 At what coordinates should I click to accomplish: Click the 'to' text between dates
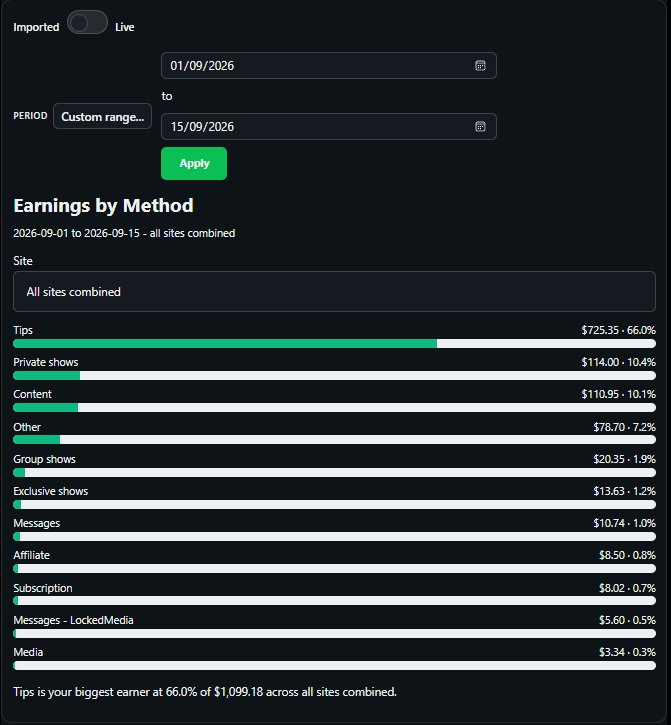(166, 96)
